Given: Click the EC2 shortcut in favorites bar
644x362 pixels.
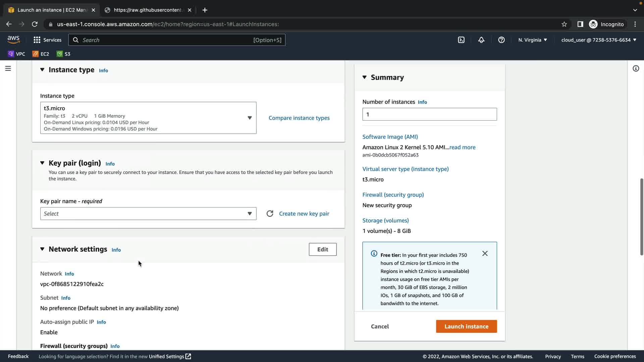Looking at the screenshot, I should click(41, 54).
